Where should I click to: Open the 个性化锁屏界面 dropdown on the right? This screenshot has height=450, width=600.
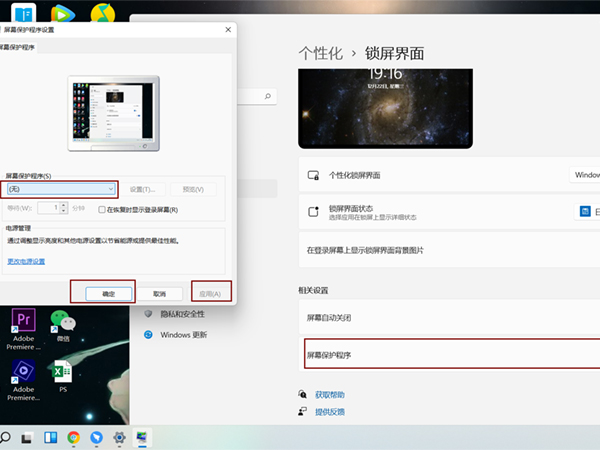click(x=585, y=175)
